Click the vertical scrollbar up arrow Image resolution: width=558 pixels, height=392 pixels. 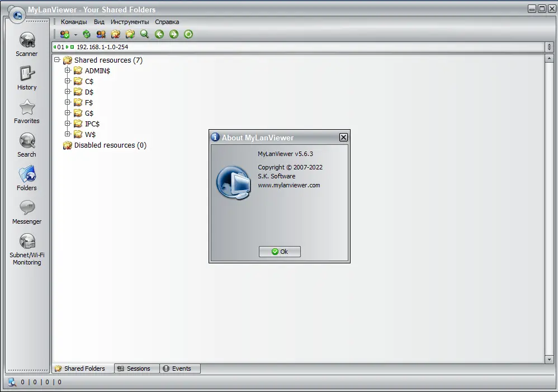(x=549, y=58)
